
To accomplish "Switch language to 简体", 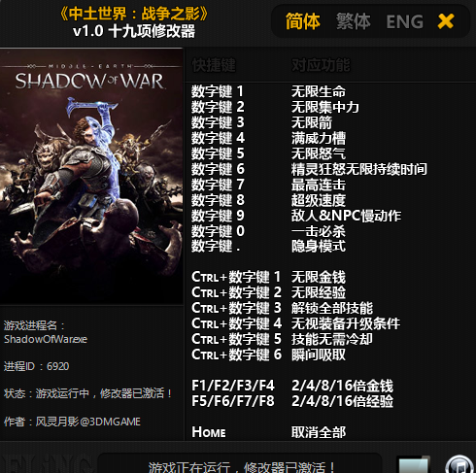I will tap(303, 21).
